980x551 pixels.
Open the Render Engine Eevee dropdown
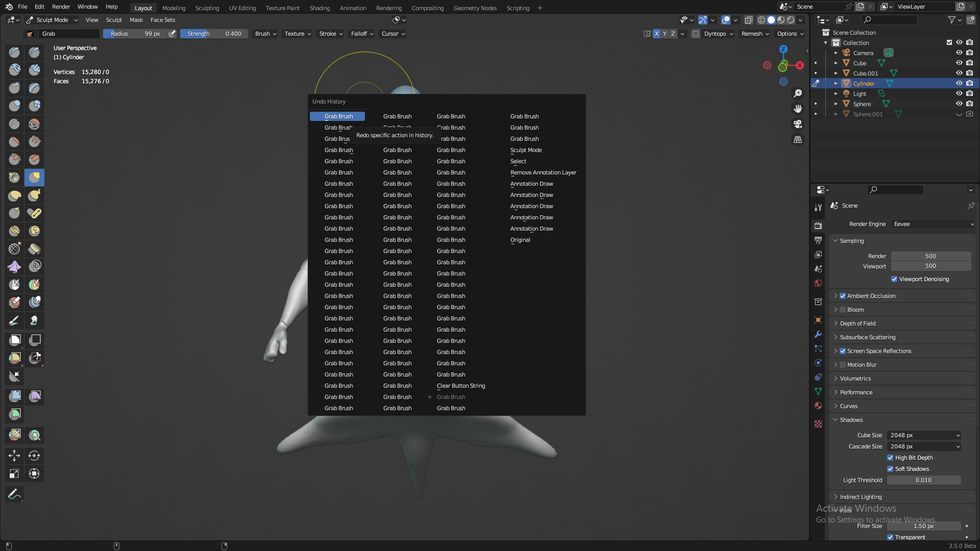[933, 224]
